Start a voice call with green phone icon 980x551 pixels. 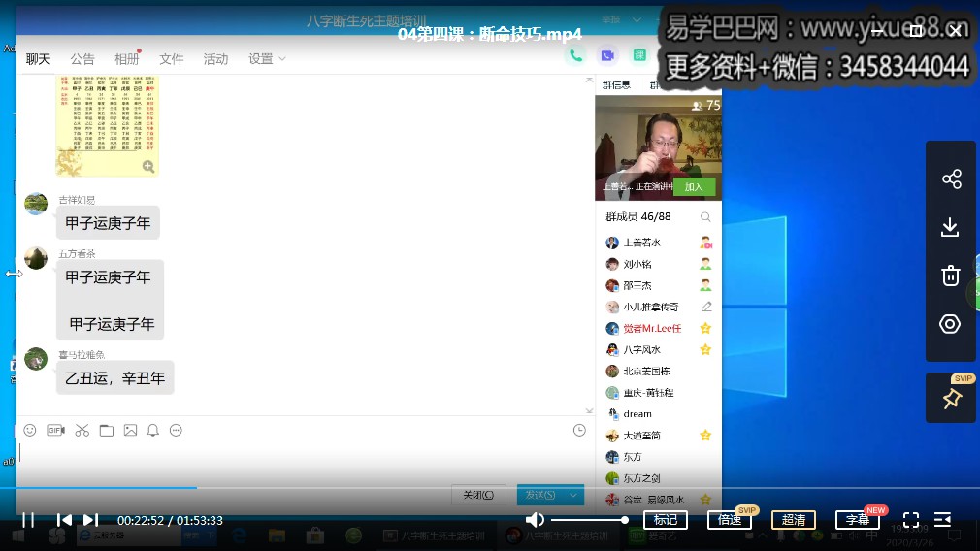[576, 56]
